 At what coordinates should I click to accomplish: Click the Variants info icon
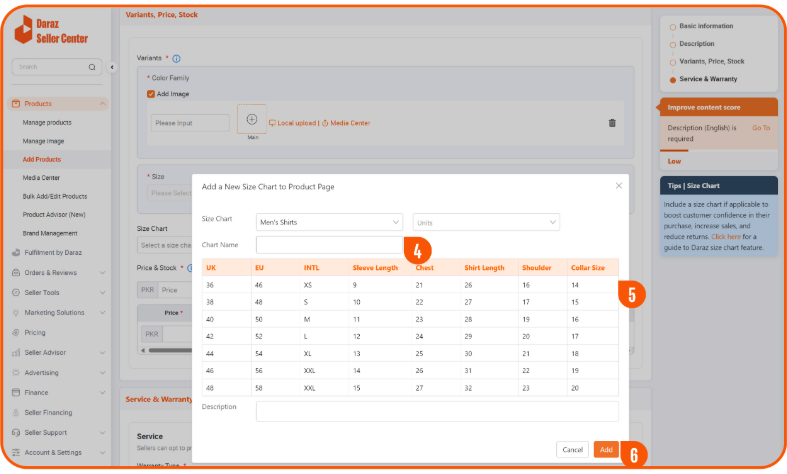(x=176, y=59)
